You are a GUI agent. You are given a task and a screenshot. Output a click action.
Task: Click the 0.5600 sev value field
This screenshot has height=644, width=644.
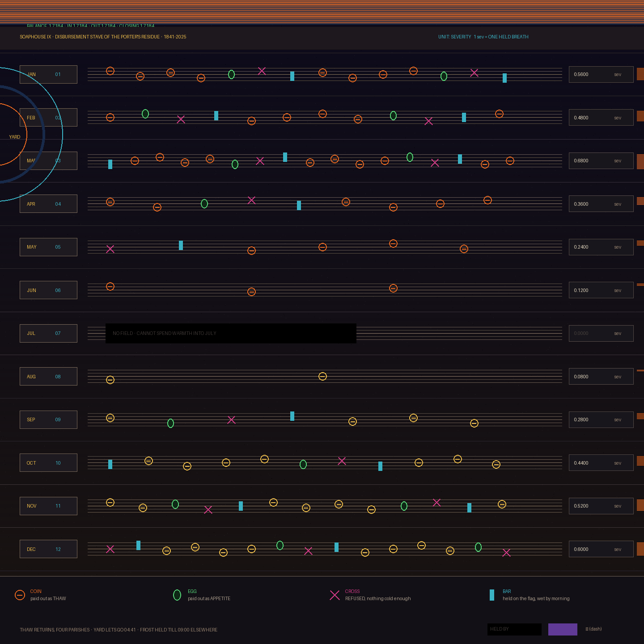tap(601, 75)
